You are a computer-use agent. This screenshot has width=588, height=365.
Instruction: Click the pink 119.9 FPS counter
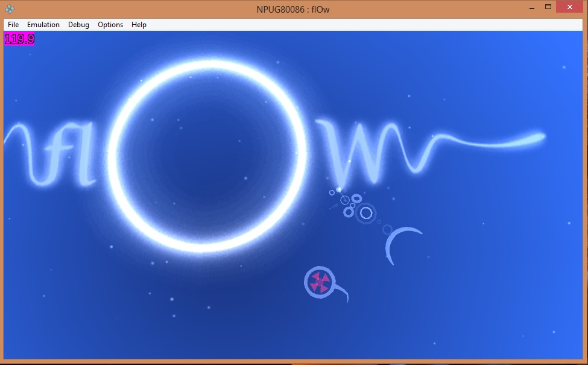[x=19, y=39]
